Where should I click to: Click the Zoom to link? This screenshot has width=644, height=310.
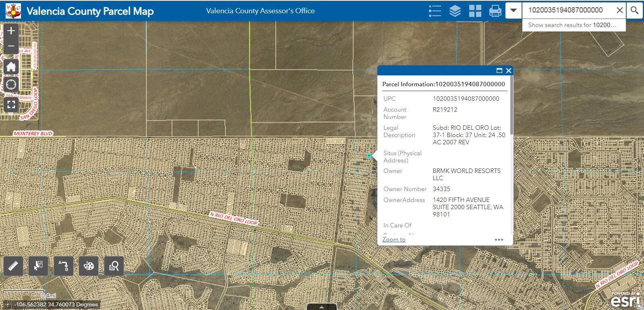click(x=394, y=239)
